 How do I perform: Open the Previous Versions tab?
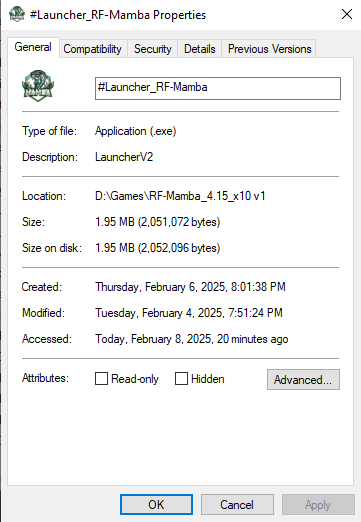click(270, 49)
